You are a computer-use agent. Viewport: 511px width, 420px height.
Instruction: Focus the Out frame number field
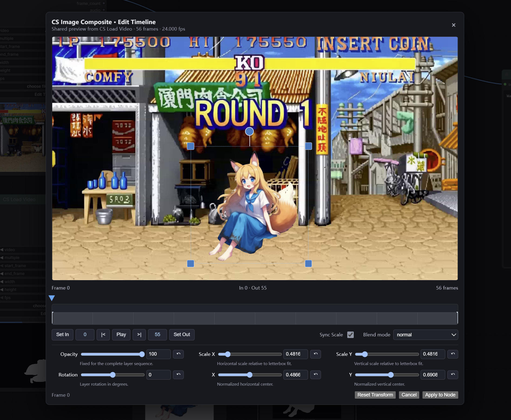click(x=158, y=334)
